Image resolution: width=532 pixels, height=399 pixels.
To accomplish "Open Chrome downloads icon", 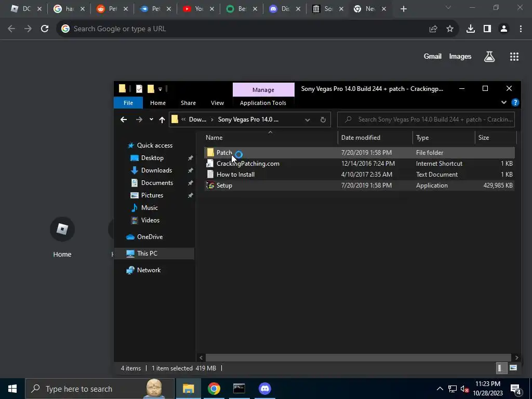I will [471, 29].
